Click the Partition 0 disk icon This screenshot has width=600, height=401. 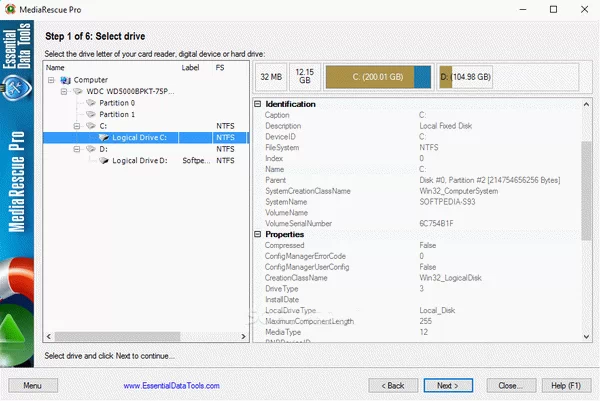coord(91,103)
